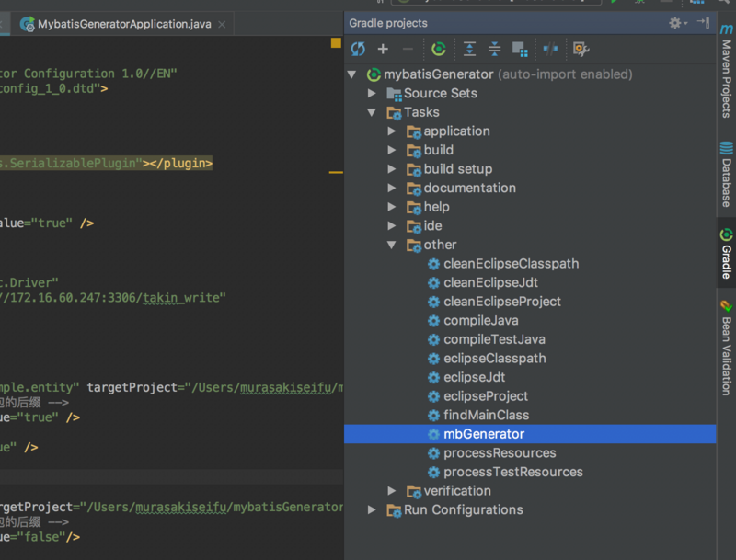Select the eclipseJdt task
Viewport: 736px width, 560px height.
click(x=474, y=377)
